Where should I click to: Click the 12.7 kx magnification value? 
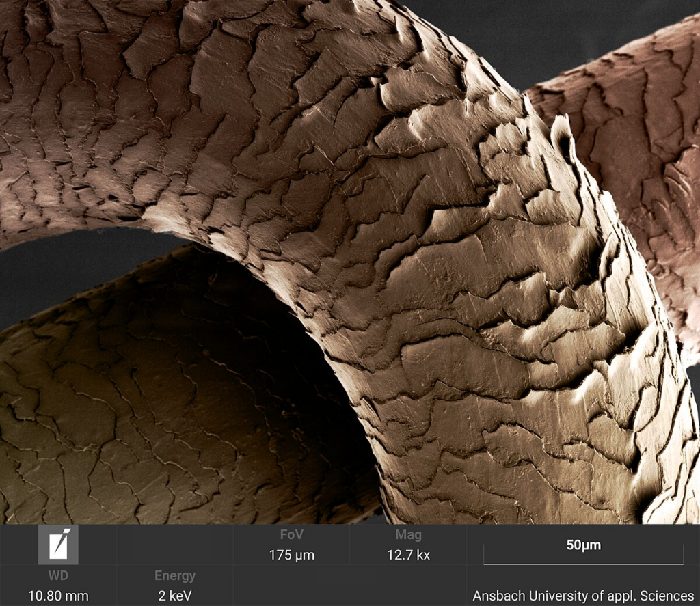(x=408, y=555)
